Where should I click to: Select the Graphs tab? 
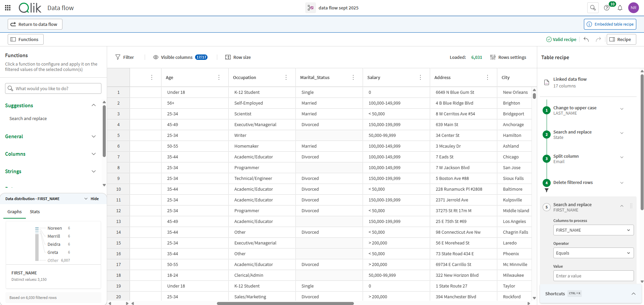pyautogui.click(x=14, y=212)
